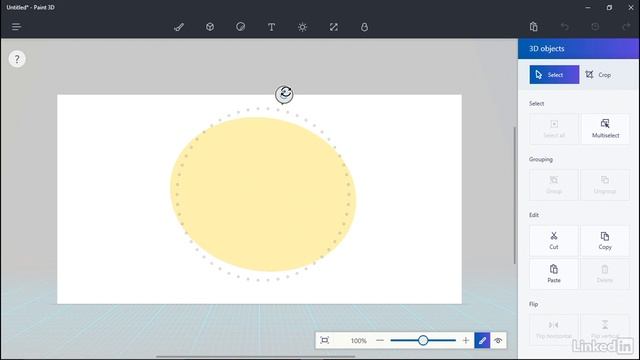Click the zoom slider handle
Viewport: 640px width, 360px height.
pyautogui.click(x=423, y=340)
